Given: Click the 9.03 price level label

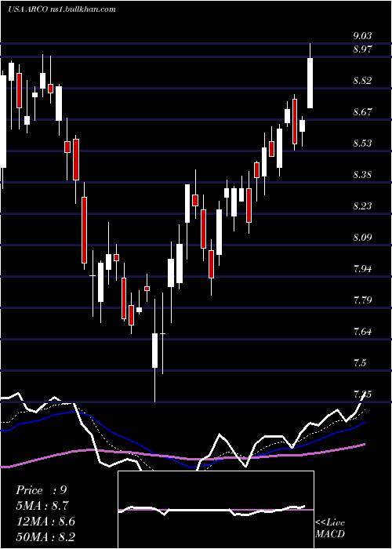Looking at the screenshot, I should tap(362, 36).
